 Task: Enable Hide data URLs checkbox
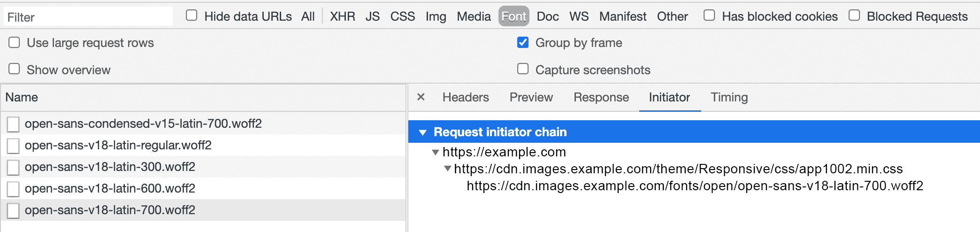[191, 15]
